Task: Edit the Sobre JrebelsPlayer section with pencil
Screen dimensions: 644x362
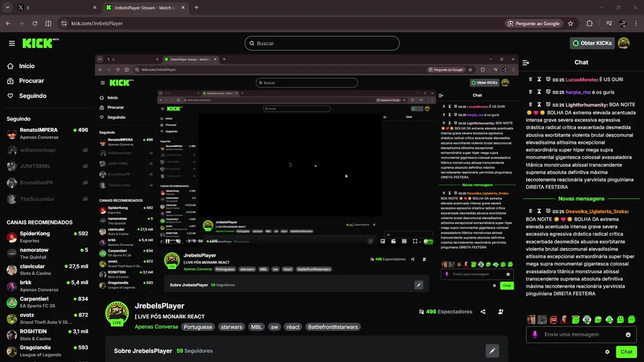Action: point(492,351)
